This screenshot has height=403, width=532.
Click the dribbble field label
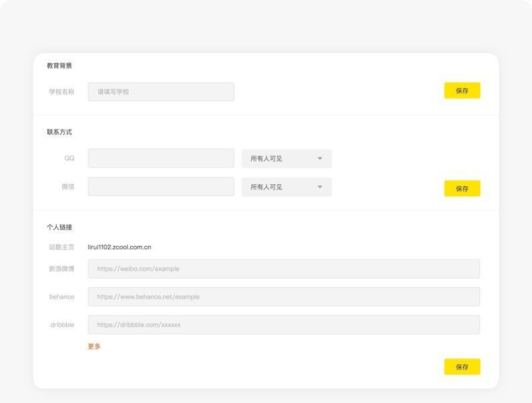tap(62, 325)
